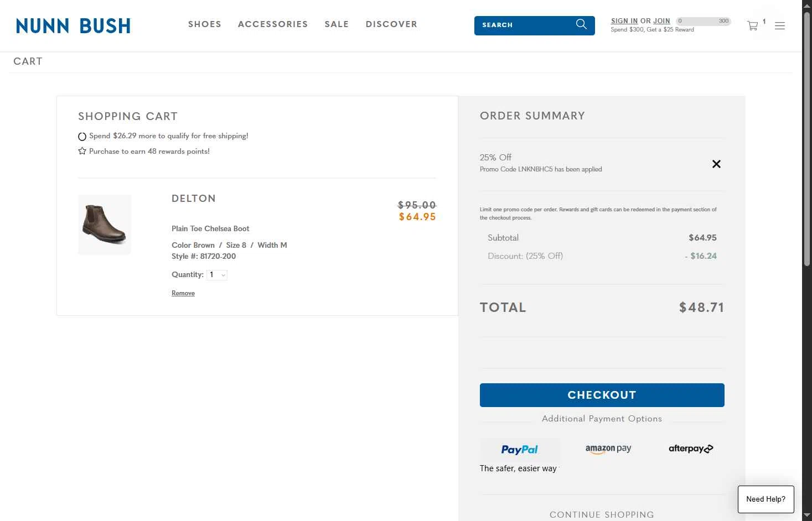Open the Accessories menu
812x521 pixels.
[273, 24]
